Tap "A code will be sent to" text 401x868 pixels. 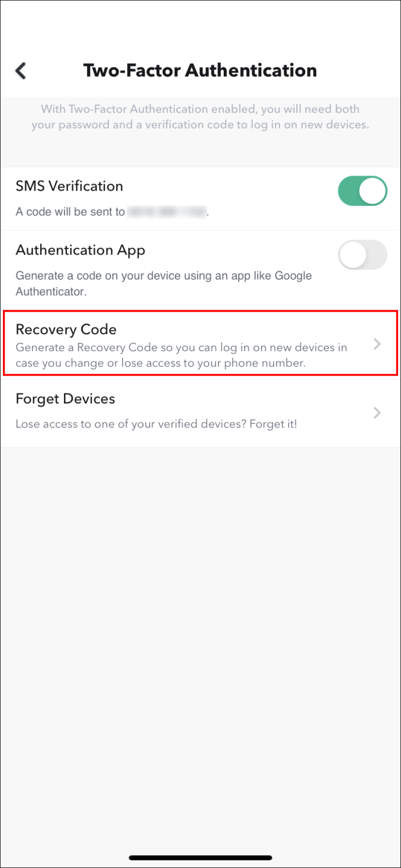pyautogui.click(x=70, y=212)
